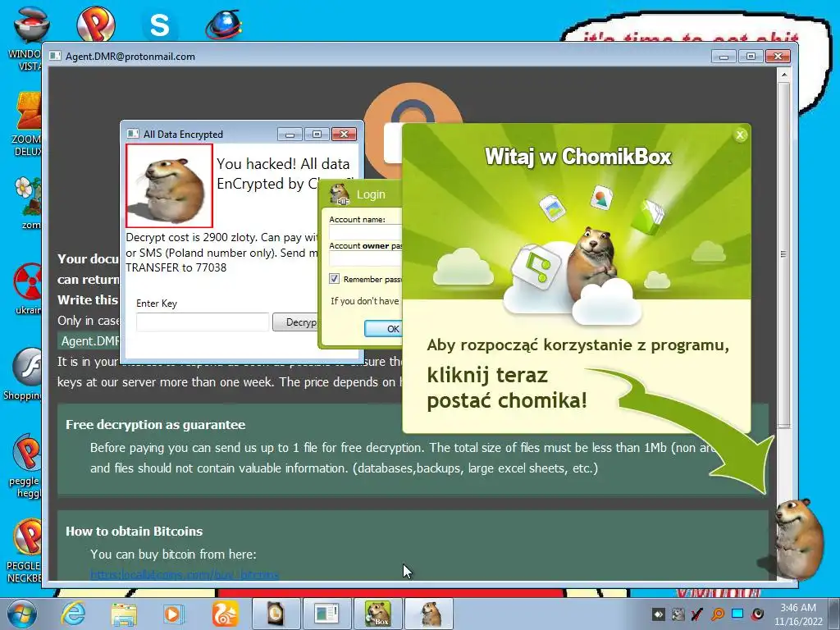Open the ukraine radiation desktop icon
The width and height of the screenshot is (840, 630).
pos(28,288)
